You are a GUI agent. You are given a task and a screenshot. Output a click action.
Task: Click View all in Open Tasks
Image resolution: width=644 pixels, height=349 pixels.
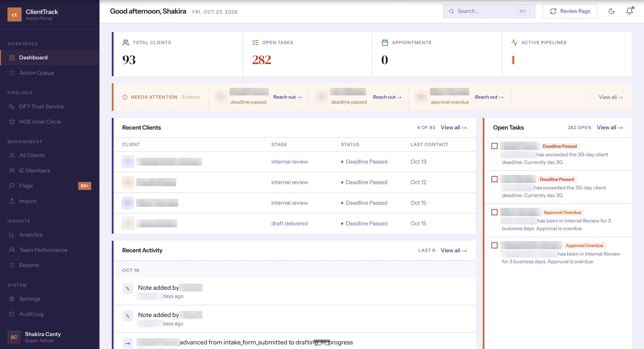point(610,128)
